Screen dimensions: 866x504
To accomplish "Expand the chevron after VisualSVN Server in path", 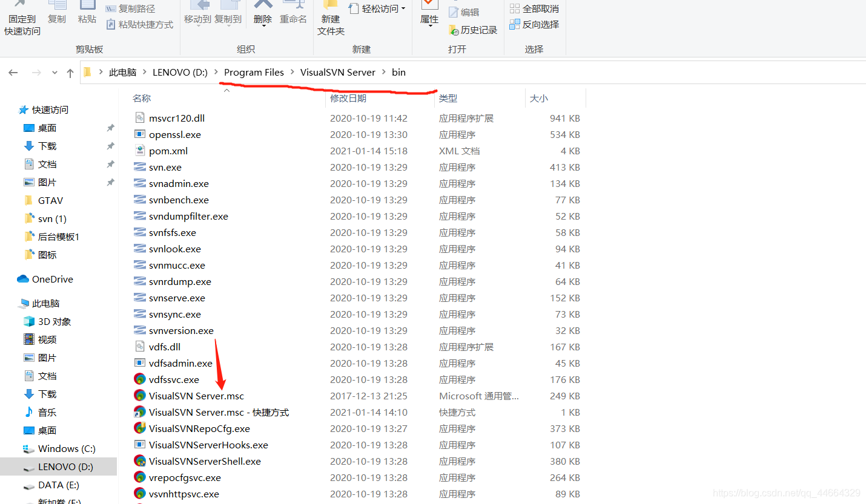I will point(383,73).
